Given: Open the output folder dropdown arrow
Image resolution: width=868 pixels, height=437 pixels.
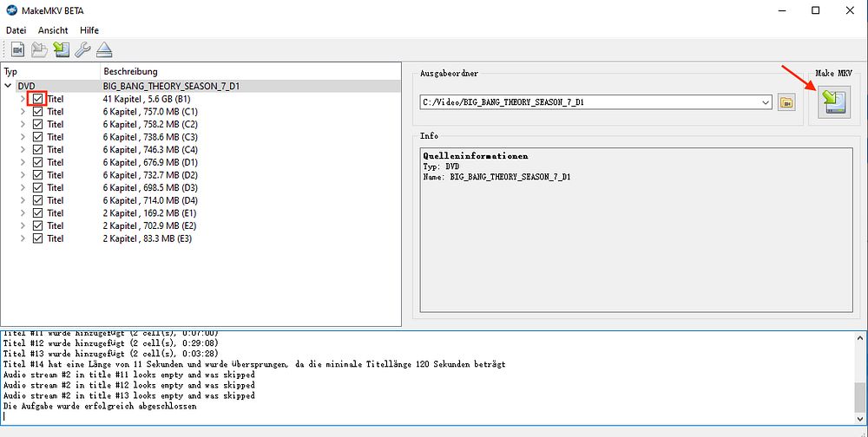Looking at the screenshot, I should (766, 102).
